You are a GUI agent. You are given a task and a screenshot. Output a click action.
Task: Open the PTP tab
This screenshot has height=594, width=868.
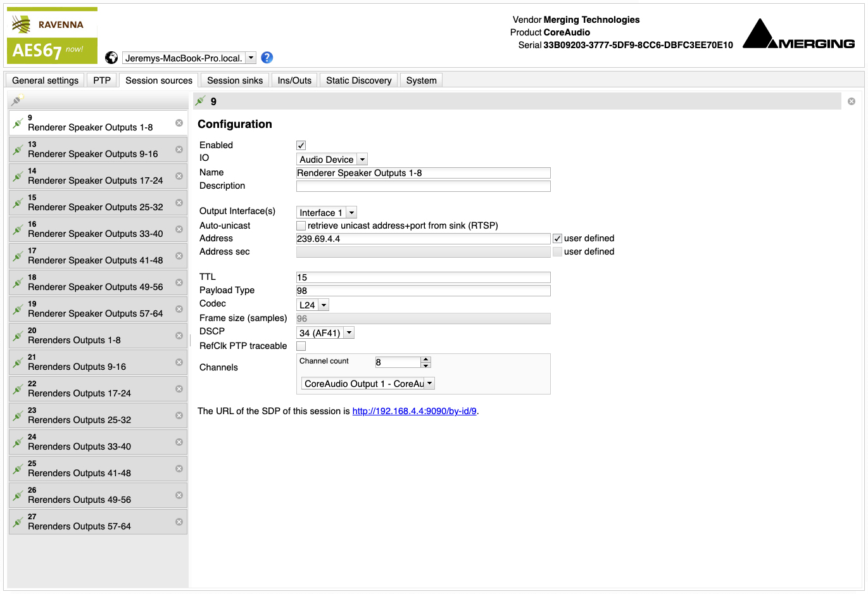102,80
